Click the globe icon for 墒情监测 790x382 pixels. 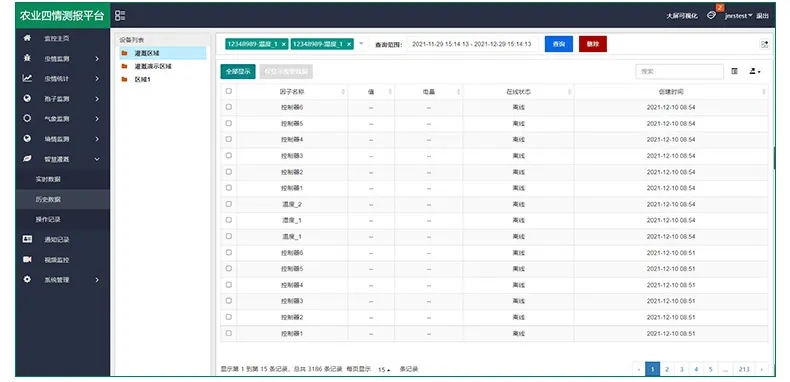tap(27, 139)
